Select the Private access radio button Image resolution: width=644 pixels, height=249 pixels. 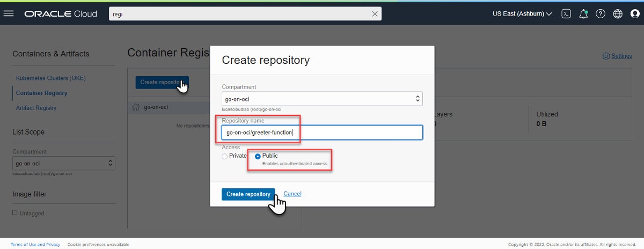(x=225, y=156)
